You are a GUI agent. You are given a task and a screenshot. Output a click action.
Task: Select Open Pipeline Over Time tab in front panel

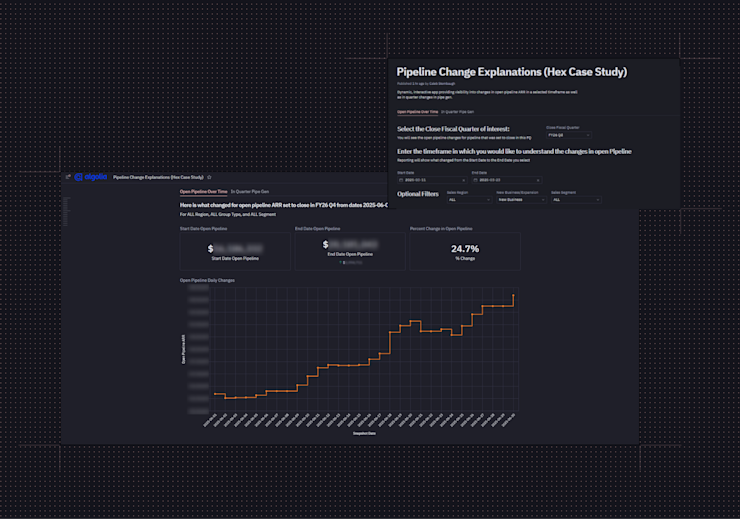[x=417, y=112]
